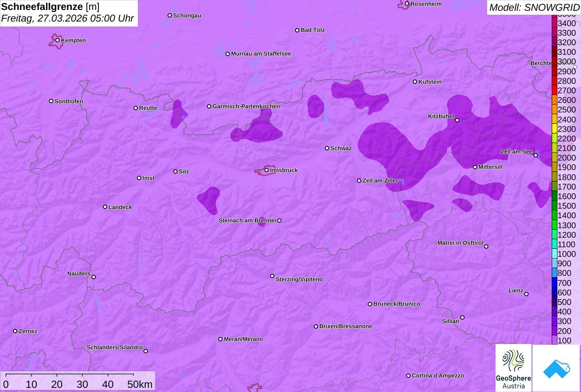Select the Brixen/Bressanone marker dot
Viewport: 581px width, 392px height.
pyautogui.click(x=316, y=326)
